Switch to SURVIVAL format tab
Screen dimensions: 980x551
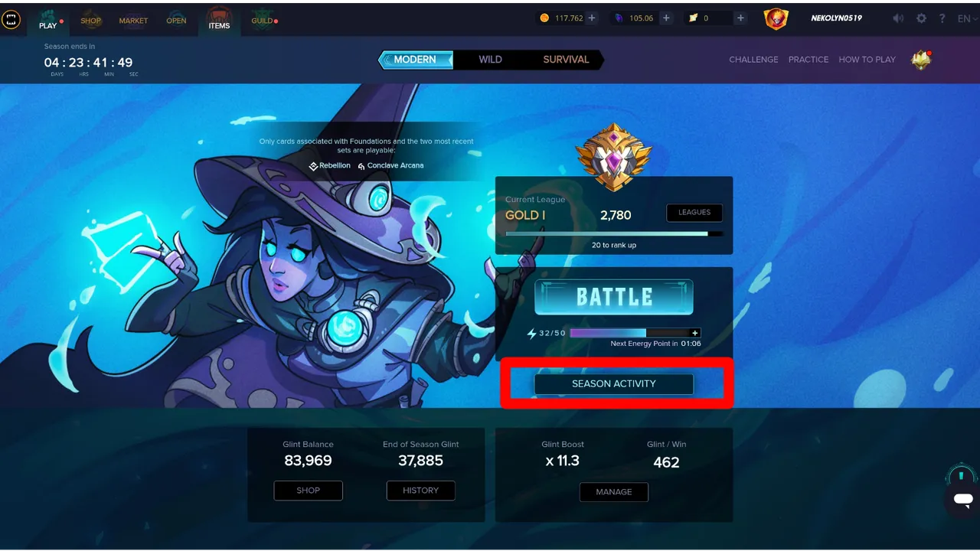[x=566, y=60]
